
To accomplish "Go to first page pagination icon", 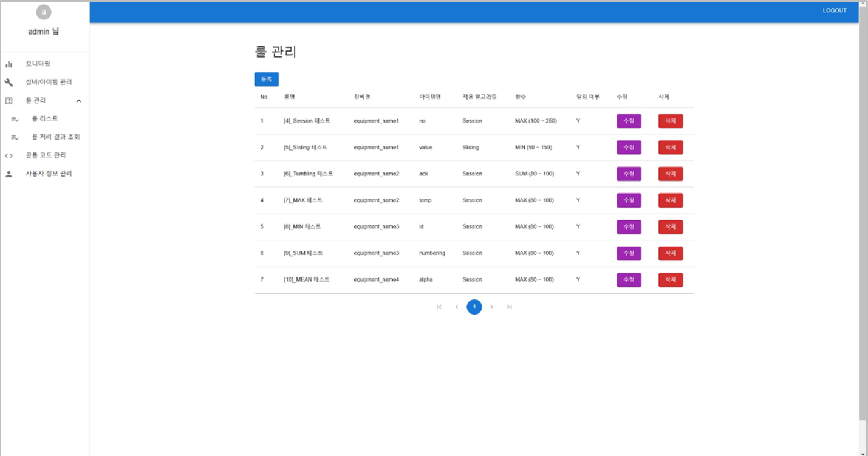I will pos(439,307).
